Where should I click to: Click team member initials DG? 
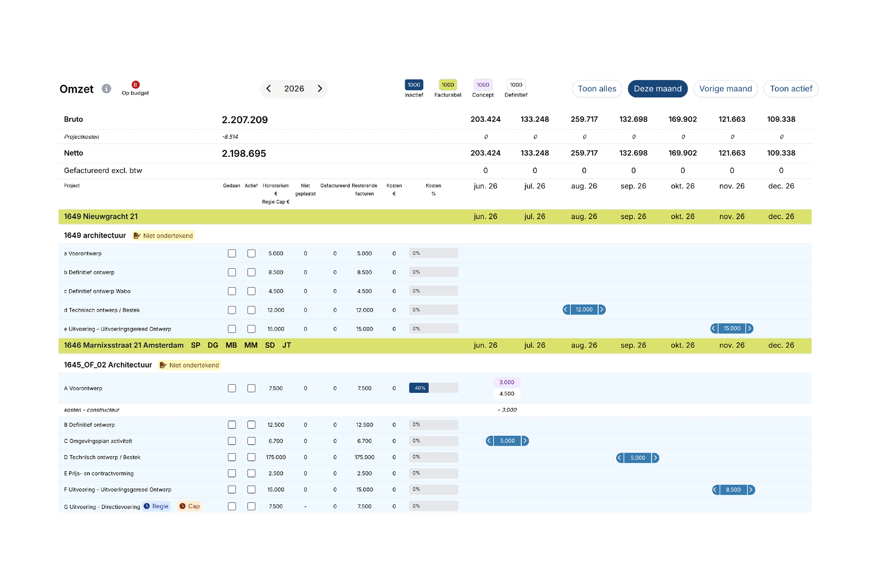pos(213,345)
